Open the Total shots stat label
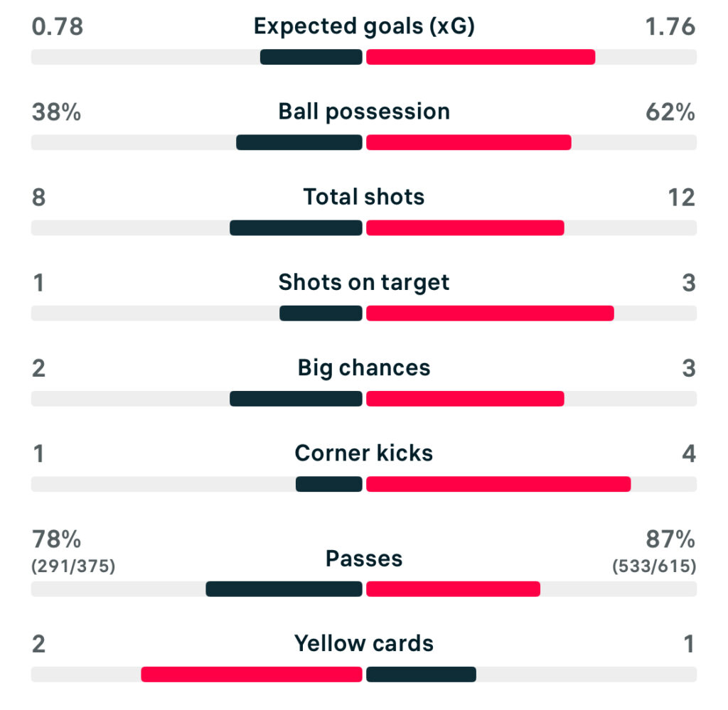Viewport: 728px width, 710px height. 364,197
